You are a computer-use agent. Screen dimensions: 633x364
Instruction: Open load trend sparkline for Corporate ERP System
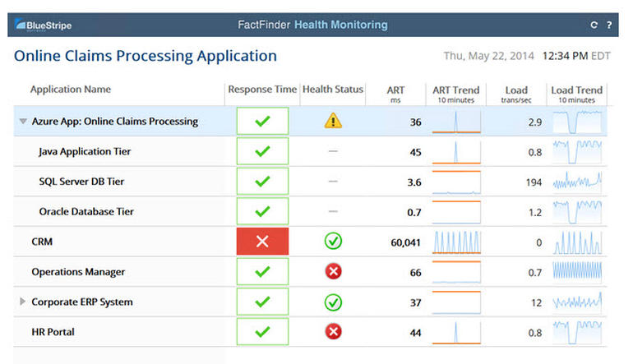(577, 302)
